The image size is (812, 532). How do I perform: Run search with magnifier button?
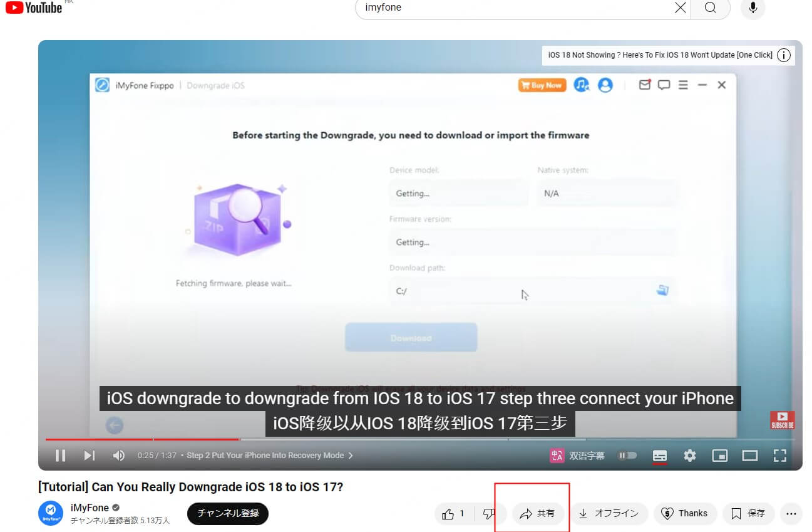point(710,8)
